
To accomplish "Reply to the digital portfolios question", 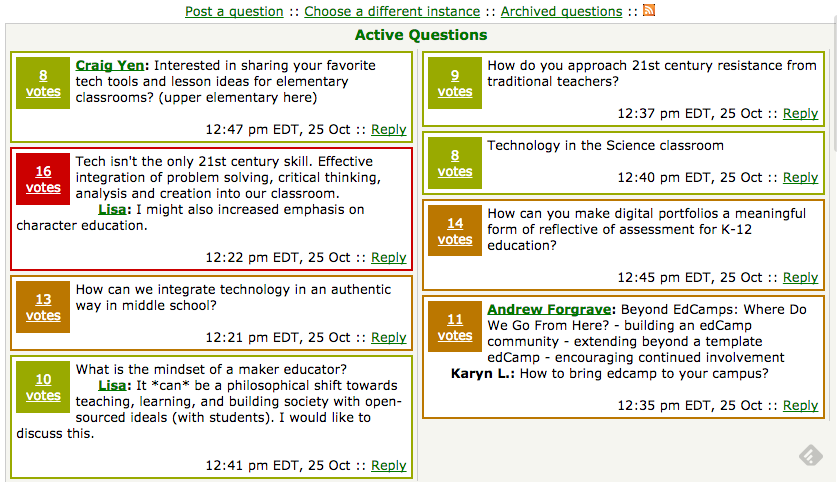I will [x=800, y=277].
